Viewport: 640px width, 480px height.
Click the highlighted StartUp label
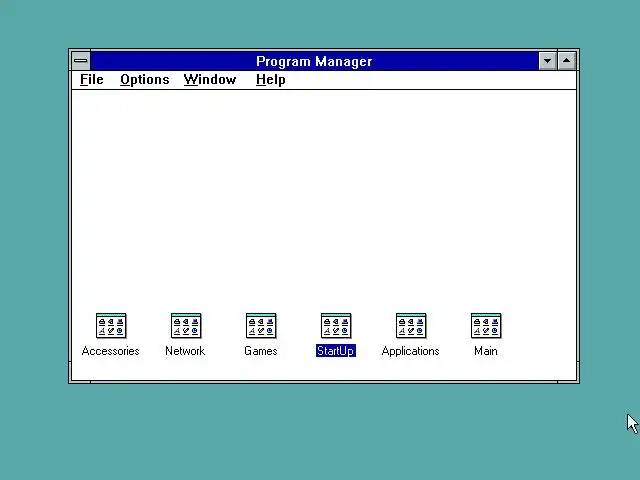coord(336,351)
